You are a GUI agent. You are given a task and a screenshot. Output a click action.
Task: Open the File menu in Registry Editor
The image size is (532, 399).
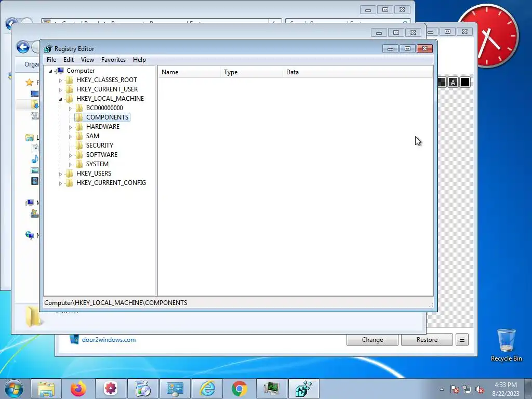(x=51, y=60)
